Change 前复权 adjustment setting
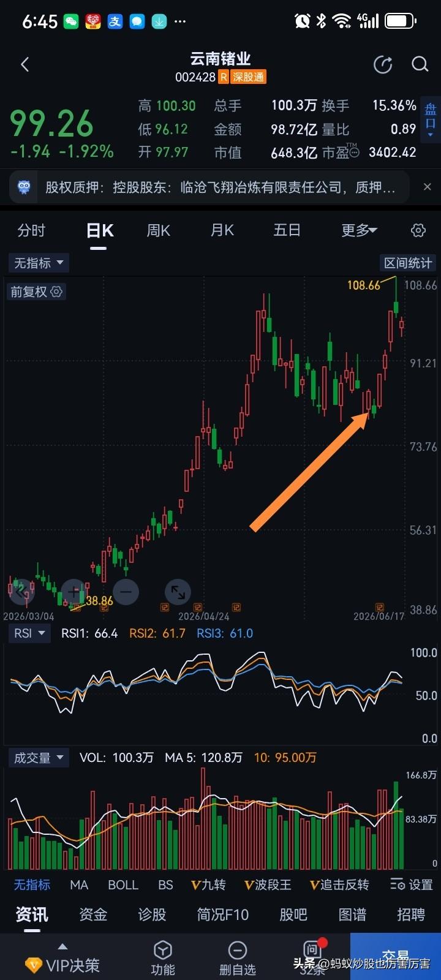The image size is (441, 980). click(x=36, y=292)
